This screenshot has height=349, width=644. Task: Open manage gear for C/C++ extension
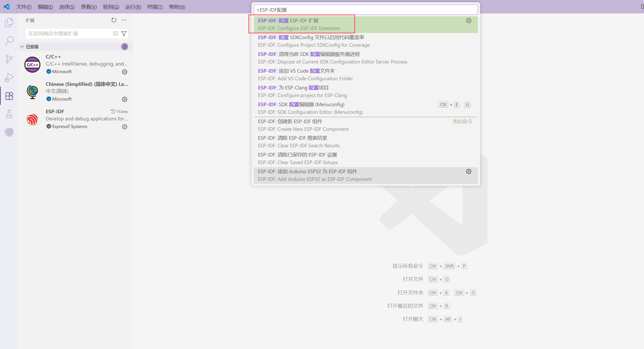(x=124, y=72)
